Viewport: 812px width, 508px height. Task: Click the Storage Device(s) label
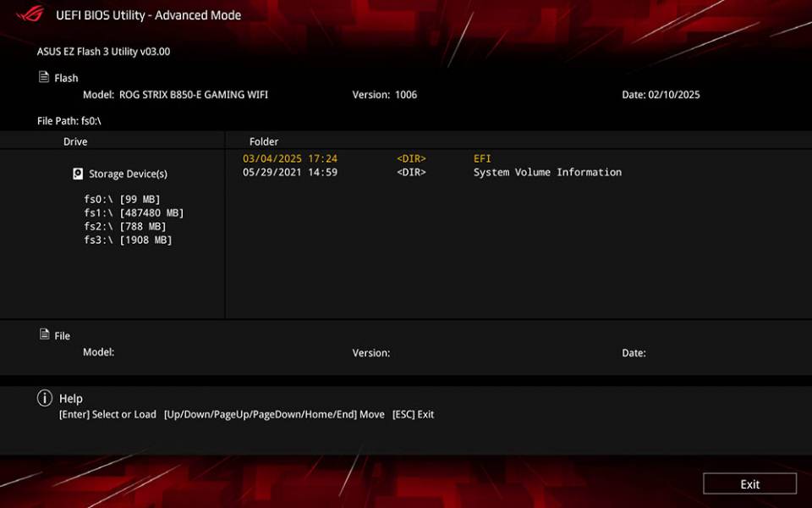[128, 174]
